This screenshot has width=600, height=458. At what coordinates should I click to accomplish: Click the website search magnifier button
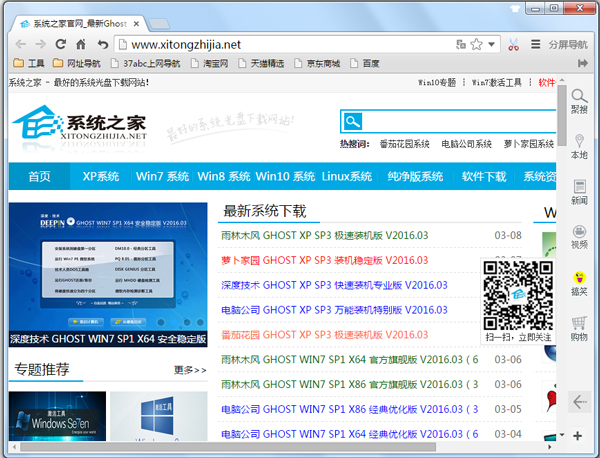[352, 122]
